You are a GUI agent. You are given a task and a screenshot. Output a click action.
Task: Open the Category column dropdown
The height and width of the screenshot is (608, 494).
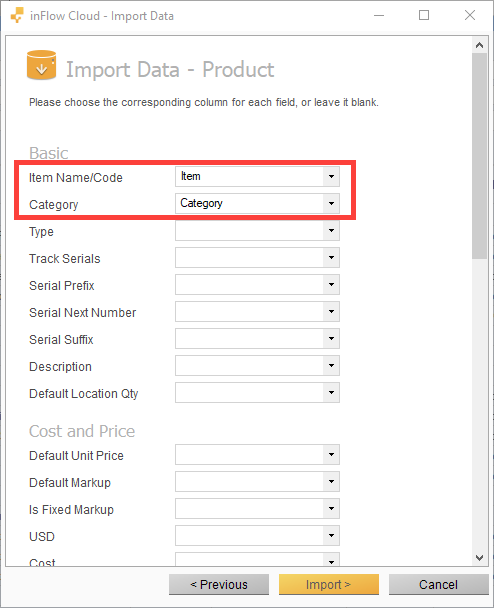coord(331,204)
